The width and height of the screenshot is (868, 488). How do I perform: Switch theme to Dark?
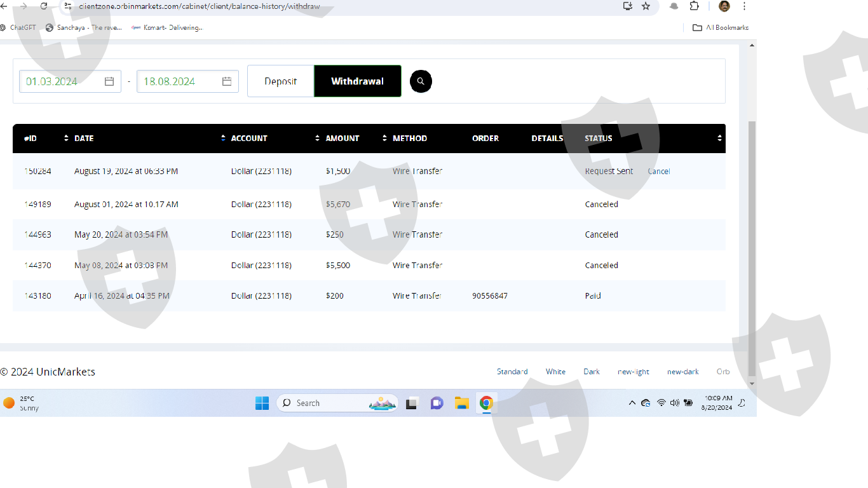click(x=591, y=372)
